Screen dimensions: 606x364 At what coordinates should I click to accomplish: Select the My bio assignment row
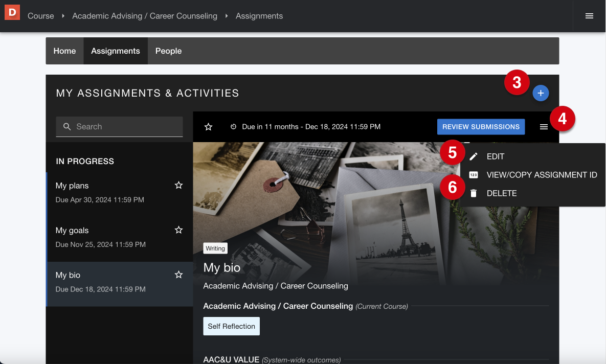tap(120, 284)
